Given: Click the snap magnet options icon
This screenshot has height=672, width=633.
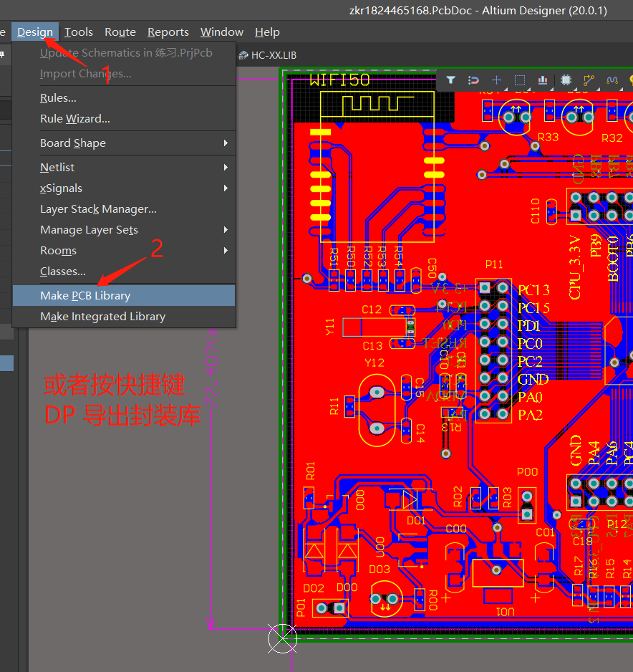Looking at the screenshot, I should point(473,80).
